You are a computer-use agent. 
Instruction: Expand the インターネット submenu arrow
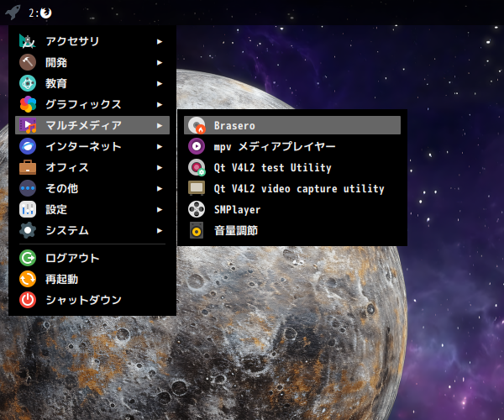(160, 146)
